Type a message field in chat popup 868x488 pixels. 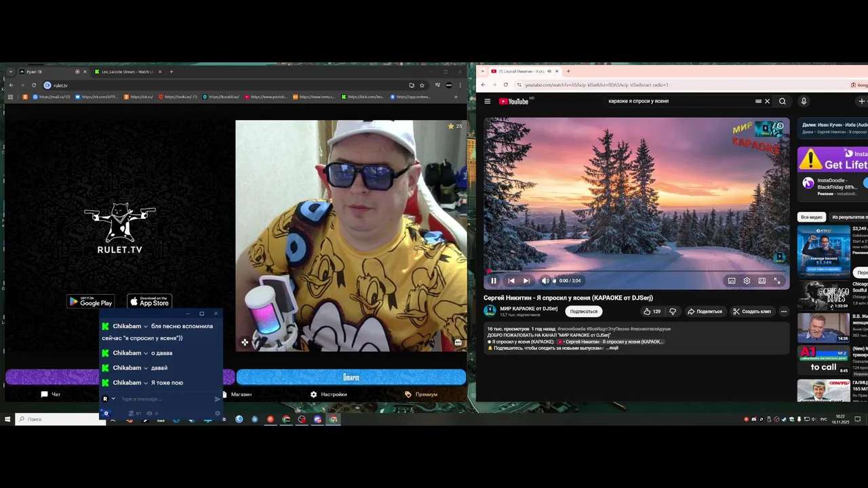[x=165, y=399]
